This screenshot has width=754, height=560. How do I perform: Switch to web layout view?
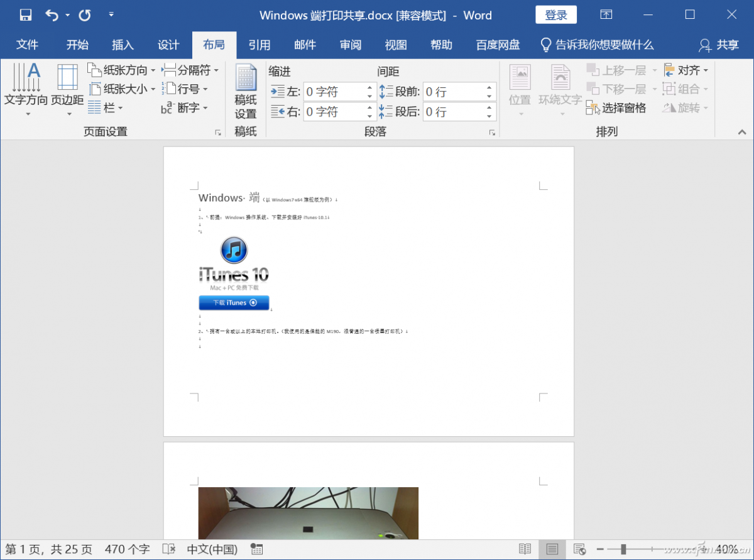click(x=579, y=549)
